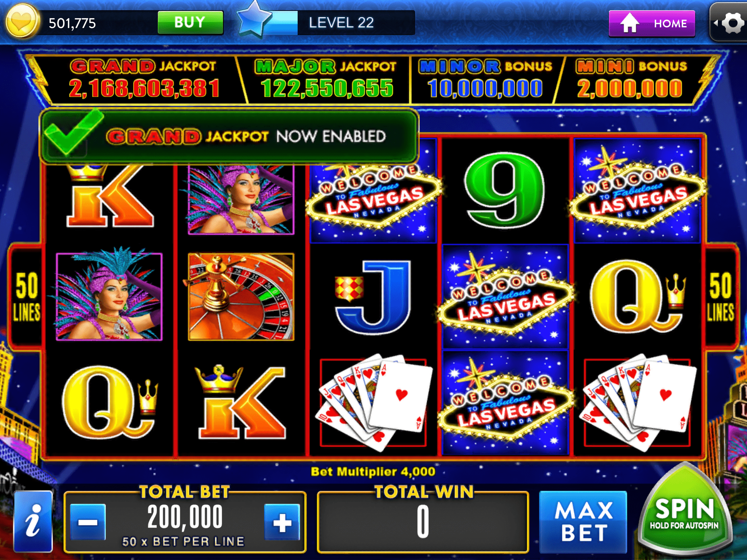Image resolution: width=747 pixels, height=560 pixels.
Task: Buy more coins with BUY button
Action: pos(190,22)
